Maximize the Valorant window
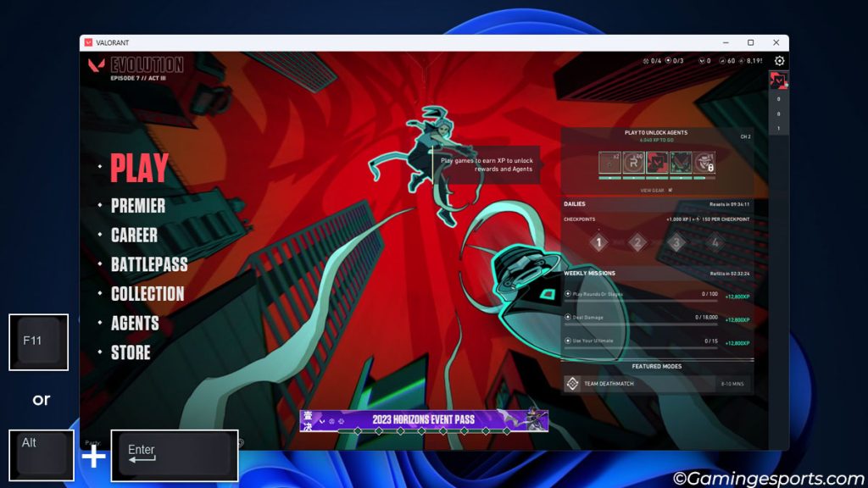This screenshot has height=488, width=868. [750, 42]
